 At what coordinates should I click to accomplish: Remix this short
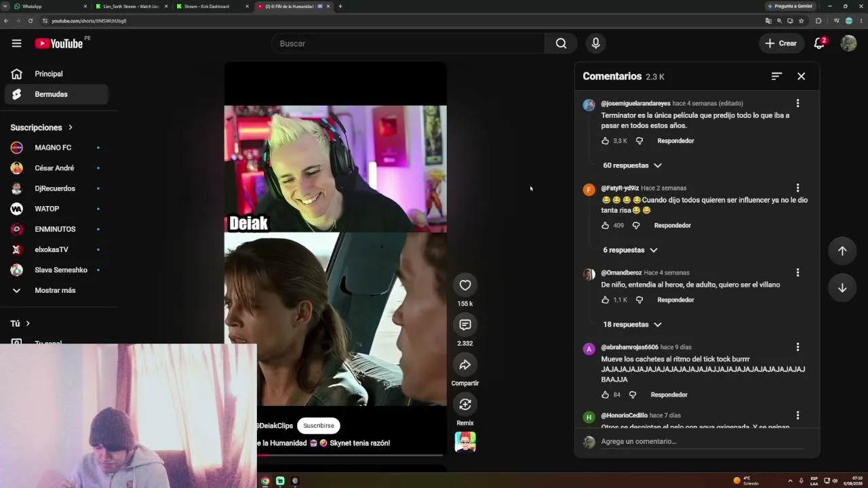pos(465,405)
